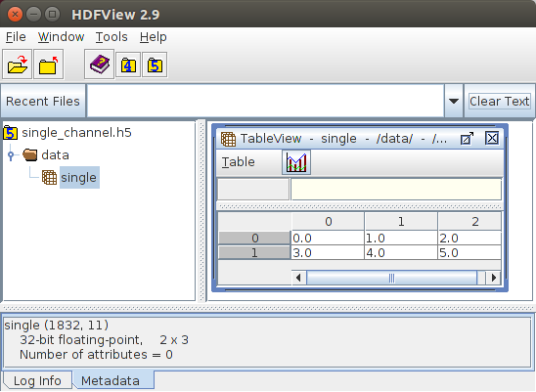Open the User's Guide help book icon
Image resolution: width=536 pixels, height=392 pixels.
pos(99,65)
